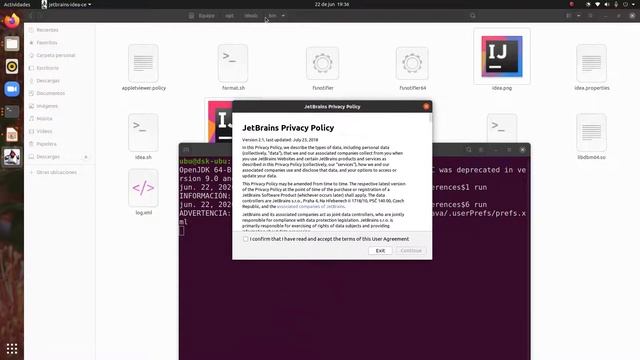Screen dimensions: 640x360
Task: Click the opt path segment in Files
Action: (x=229, y=16)
